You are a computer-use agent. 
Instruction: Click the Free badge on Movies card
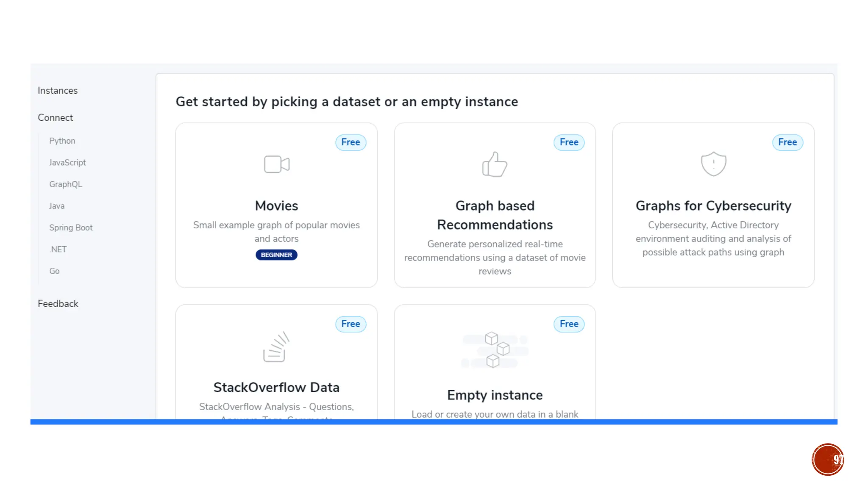(351, 142)
